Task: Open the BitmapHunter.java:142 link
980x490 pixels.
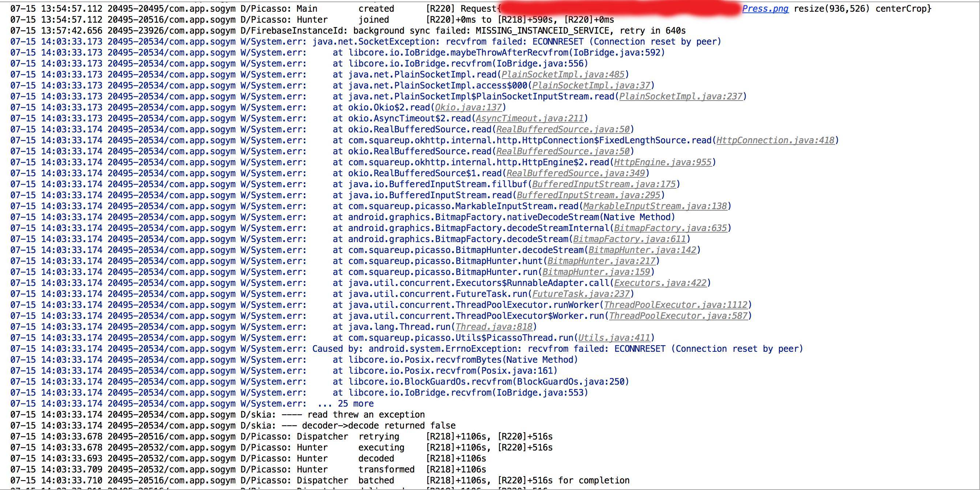Action: pyautogui.click(x=642, y=250)
